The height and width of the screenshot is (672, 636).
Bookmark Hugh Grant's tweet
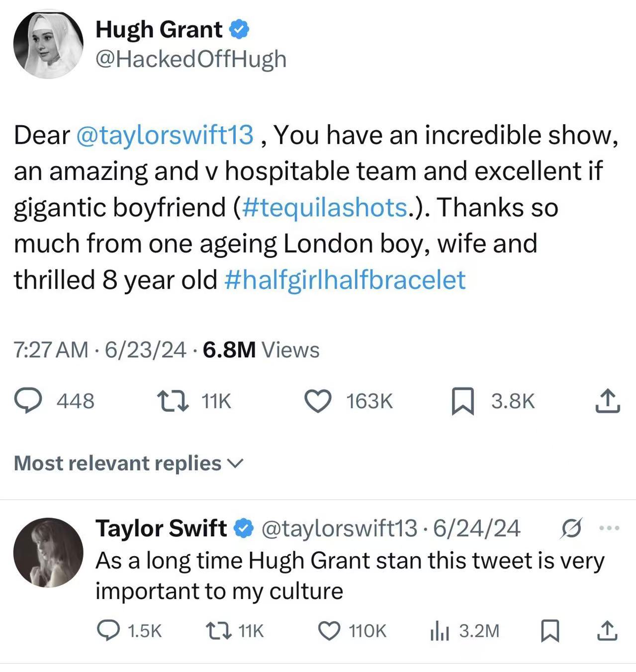click(x=462, y=402)
